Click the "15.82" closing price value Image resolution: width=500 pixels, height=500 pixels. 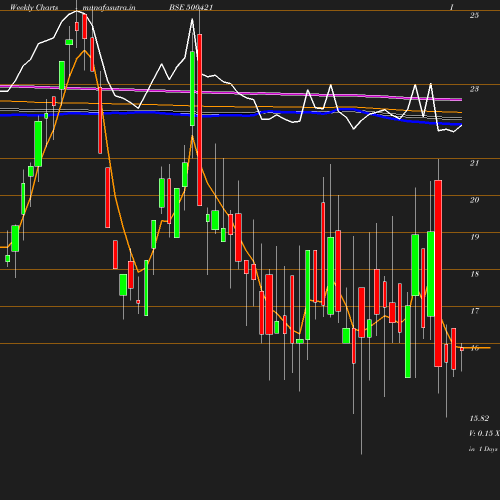[479, 418]
